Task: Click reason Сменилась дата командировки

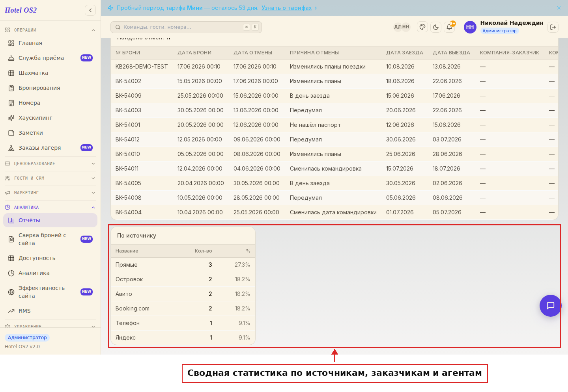Action: (x=333, y=212)
